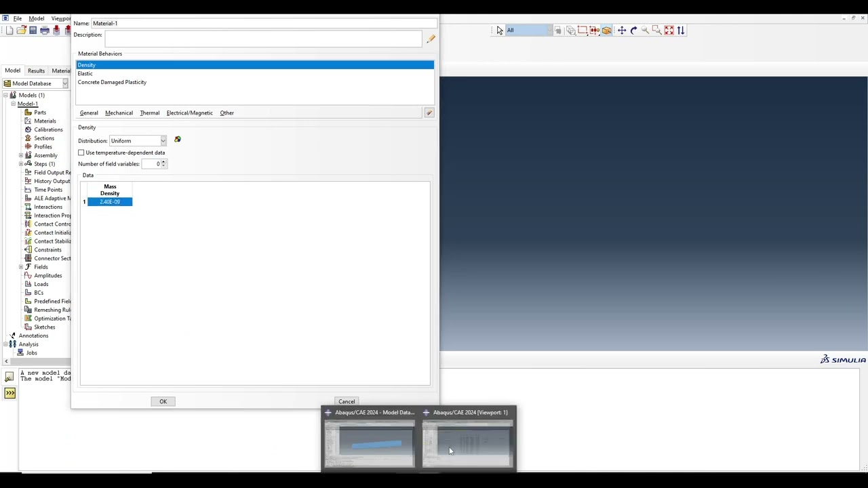868x488 pixels.
Task: Select Amplitudes in the model tree
Action: coord(47,275)
